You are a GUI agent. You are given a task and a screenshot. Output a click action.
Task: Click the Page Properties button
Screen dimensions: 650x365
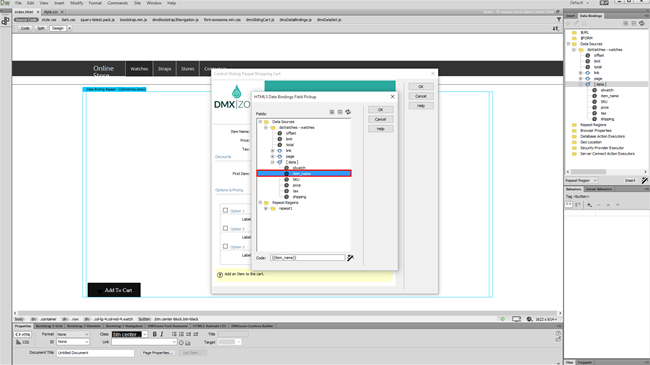(158, 353)
